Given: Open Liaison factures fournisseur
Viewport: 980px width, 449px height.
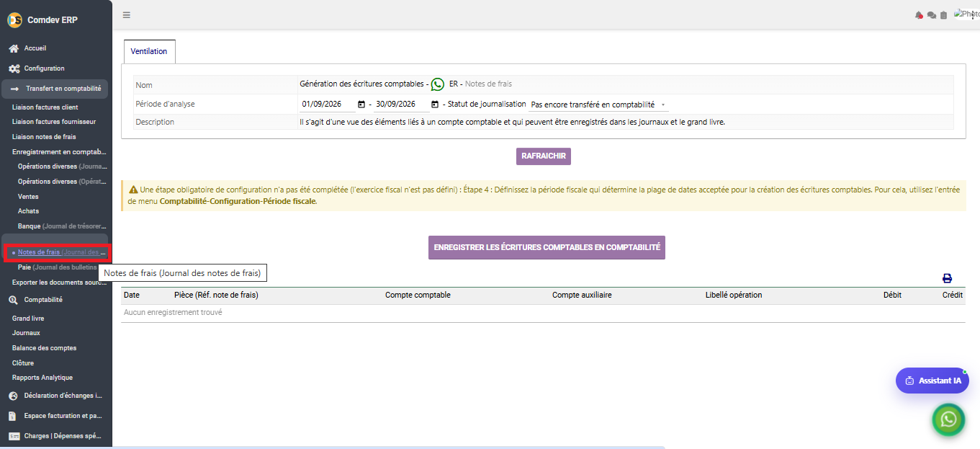Looking at the screenshot, I should pyautogui.click(x=54, y=122).
